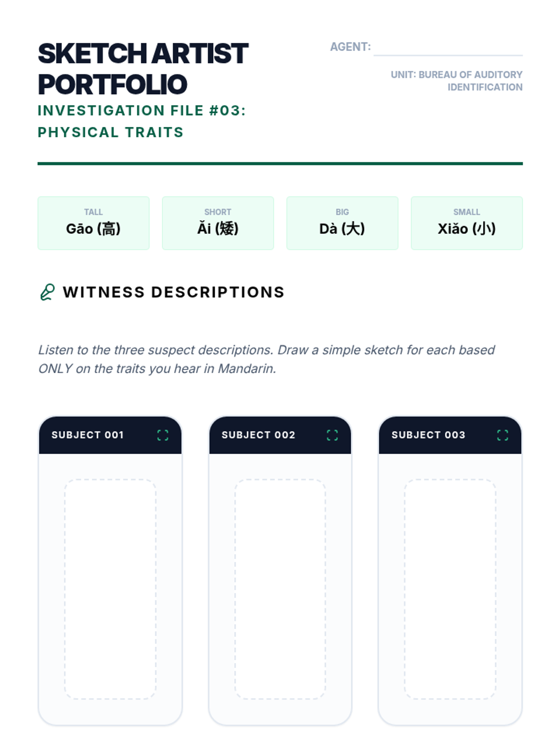
Task: Click the Bureau of Auditory Identification unit text
Action: point(456,81)
